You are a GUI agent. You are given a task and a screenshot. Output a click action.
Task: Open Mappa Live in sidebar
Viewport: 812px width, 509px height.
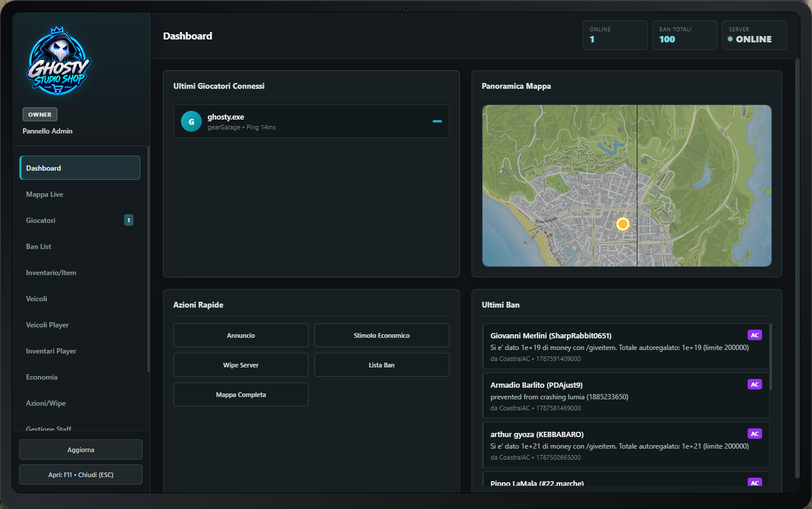pos(80,194)
